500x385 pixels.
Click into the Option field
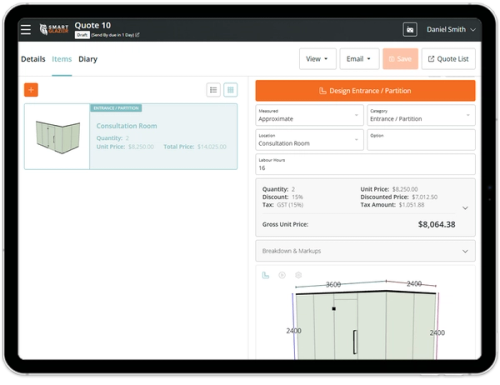[x=421, y=140]
